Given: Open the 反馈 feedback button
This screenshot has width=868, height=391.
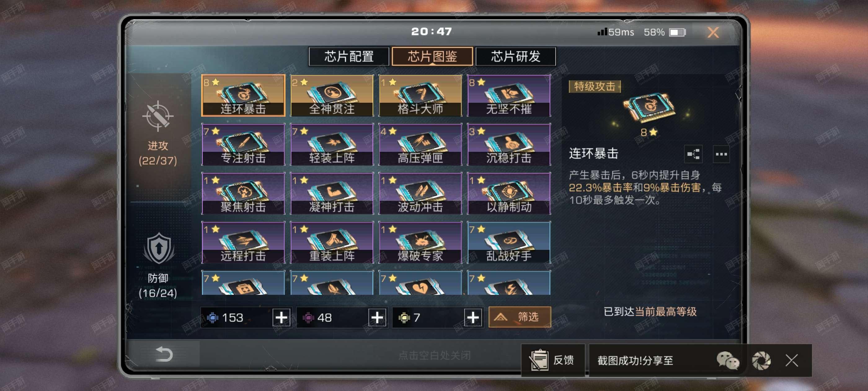Looking at the screenshot, I should (x=553, y=360).
